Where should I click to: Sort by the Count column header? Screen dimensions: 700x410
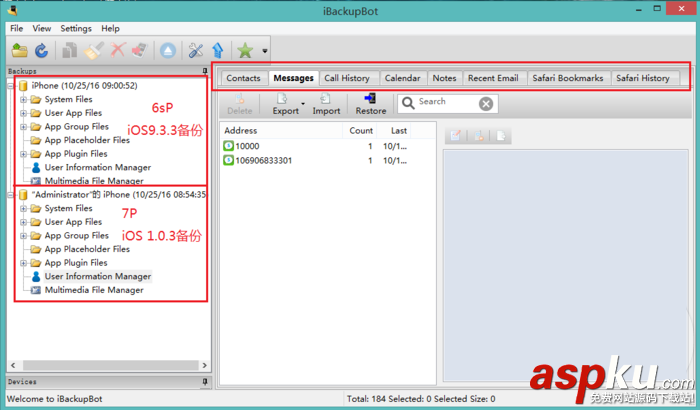[360, 130]
